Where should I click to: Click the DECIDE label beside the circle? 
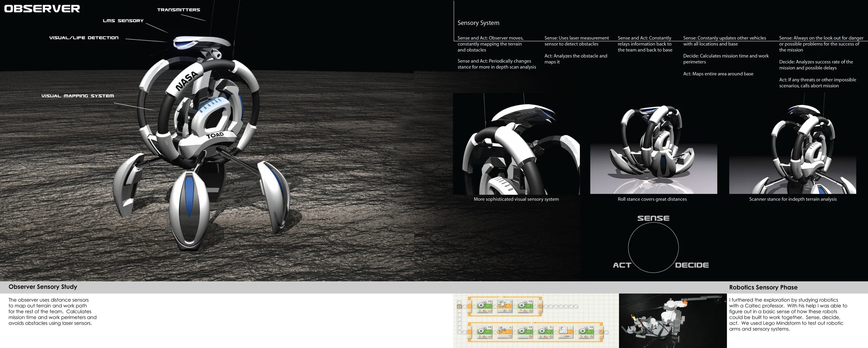(692, 265)
